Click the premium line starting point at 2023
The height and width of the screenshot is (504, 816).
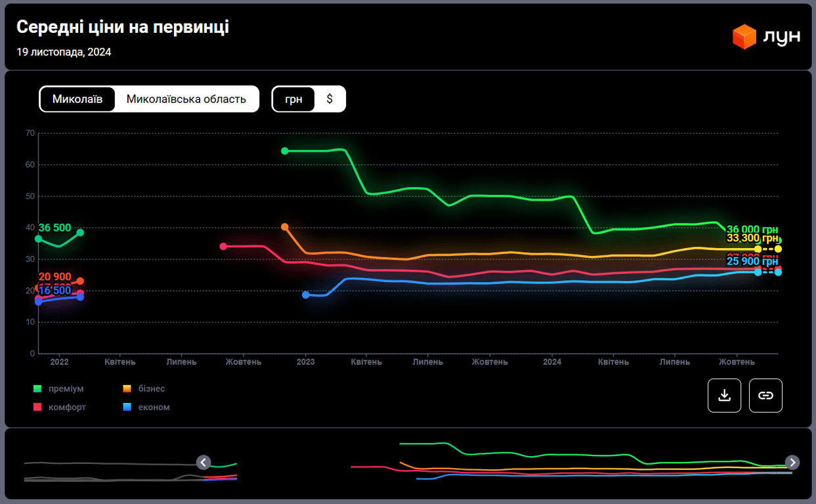[285, 151]
